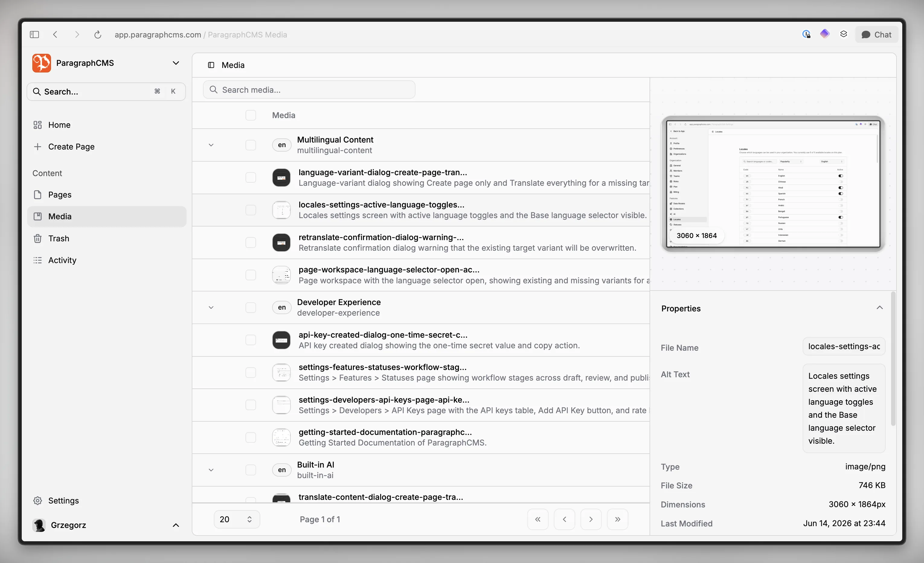
Task: Open the translate-content-dialog-create-page file name
Action: click(x=381, y=497)
